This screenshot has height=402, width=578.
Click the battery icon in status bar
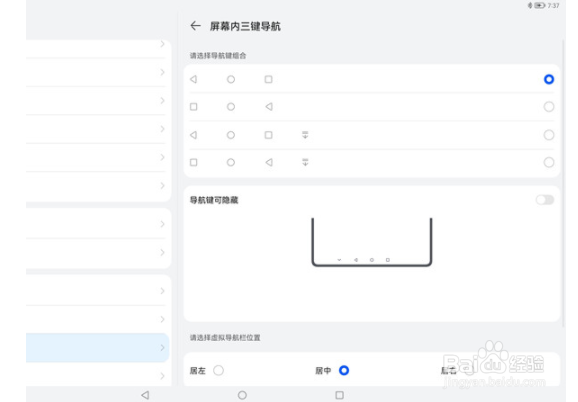[540, 5]
